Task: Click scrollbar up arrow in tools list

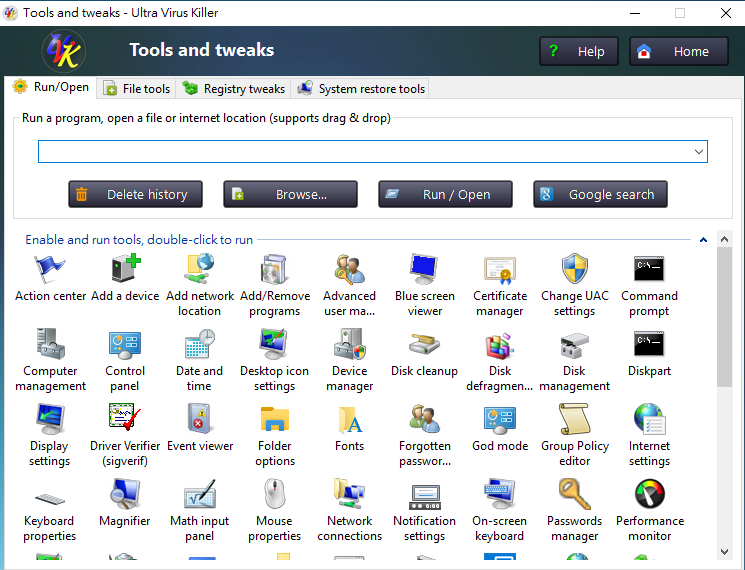Action: click(724, 239)
